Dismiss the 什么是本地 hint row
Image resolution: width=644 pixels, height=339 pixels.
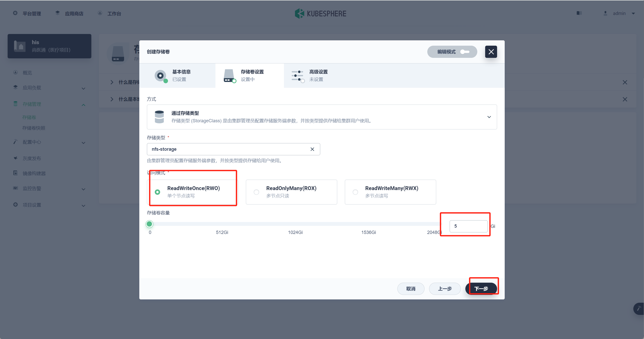click(x=625, y=99)
